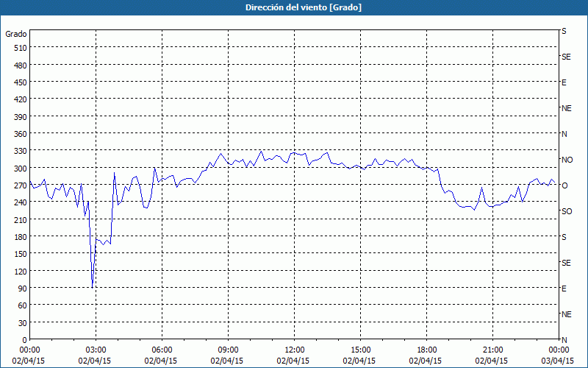Select the 300 degree axis label
This screenshot has width=588, height=368.
[x=21, y=169]
